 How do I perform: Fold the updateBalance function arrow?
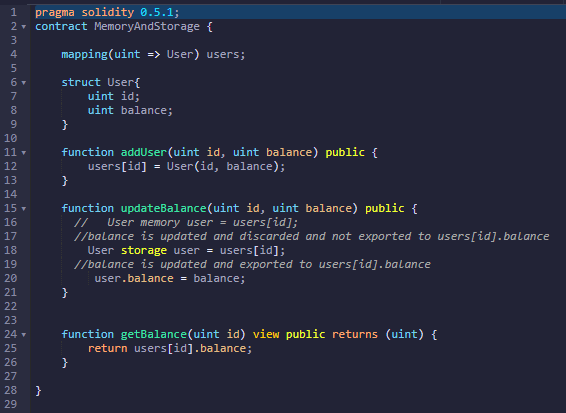[x=24, y=209]
